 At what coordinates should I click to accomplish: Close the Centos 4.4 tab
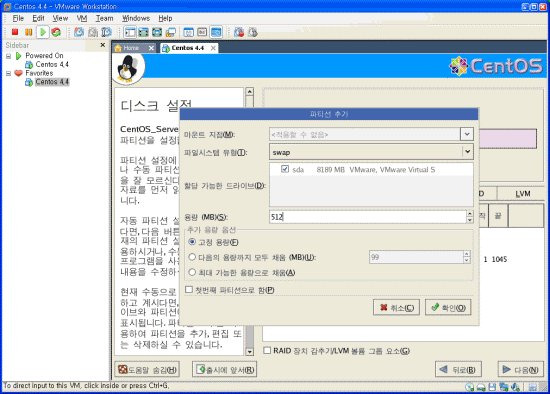(x=213, y=48)
